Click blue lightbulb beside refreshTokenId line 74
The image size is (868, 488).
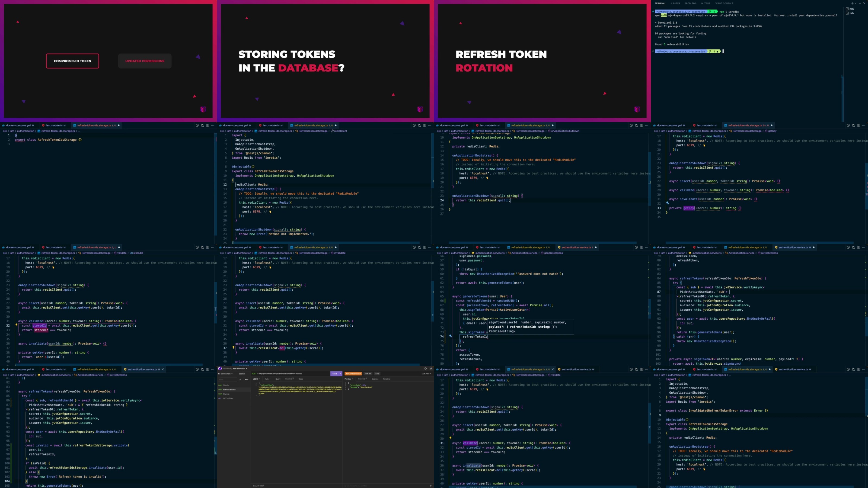tap(450, 336)
